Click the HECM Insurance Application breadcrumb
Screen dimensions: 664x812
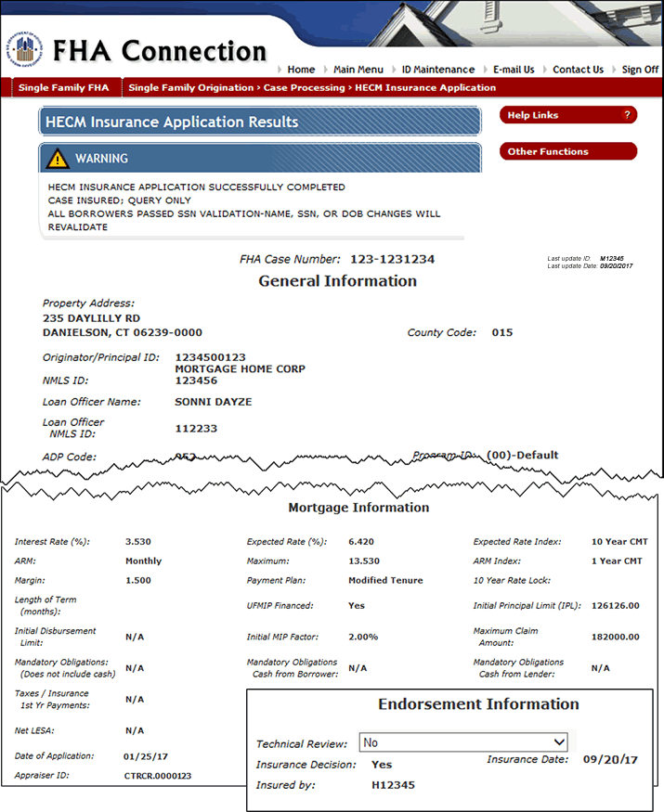(x=425, y=87)
